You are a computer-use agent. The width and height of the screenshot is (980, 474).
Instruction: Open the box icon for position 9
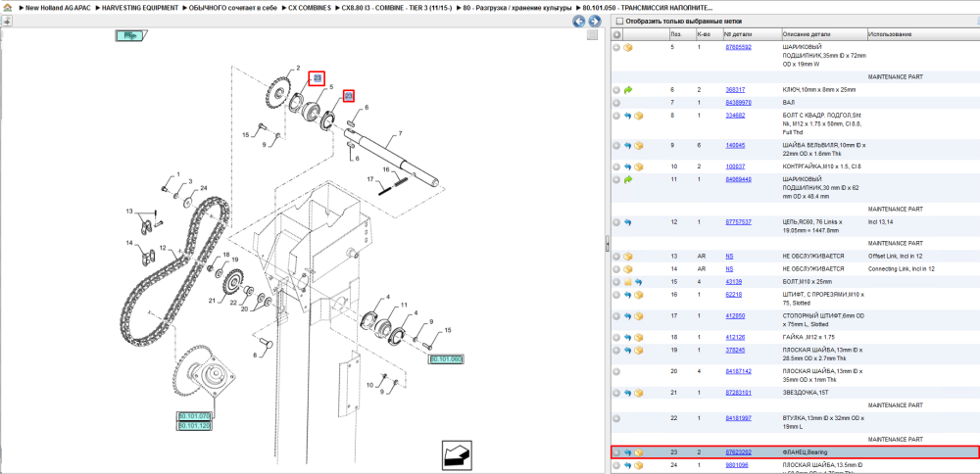click(x=639, y=146)
